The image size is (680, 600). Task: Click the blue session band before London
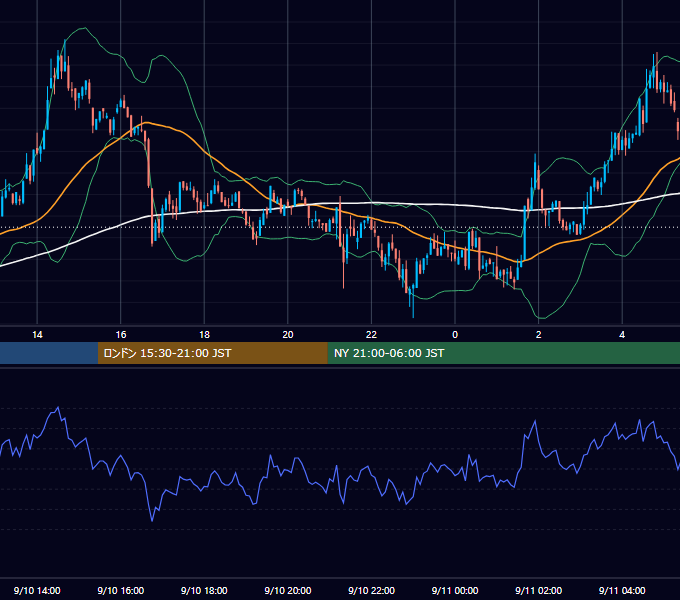click(49, 353)
